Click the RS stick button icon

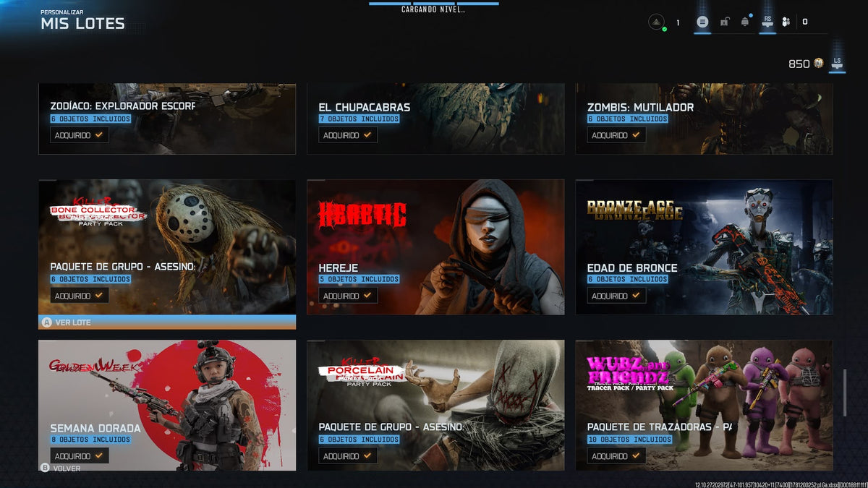[x=767, y=22]
